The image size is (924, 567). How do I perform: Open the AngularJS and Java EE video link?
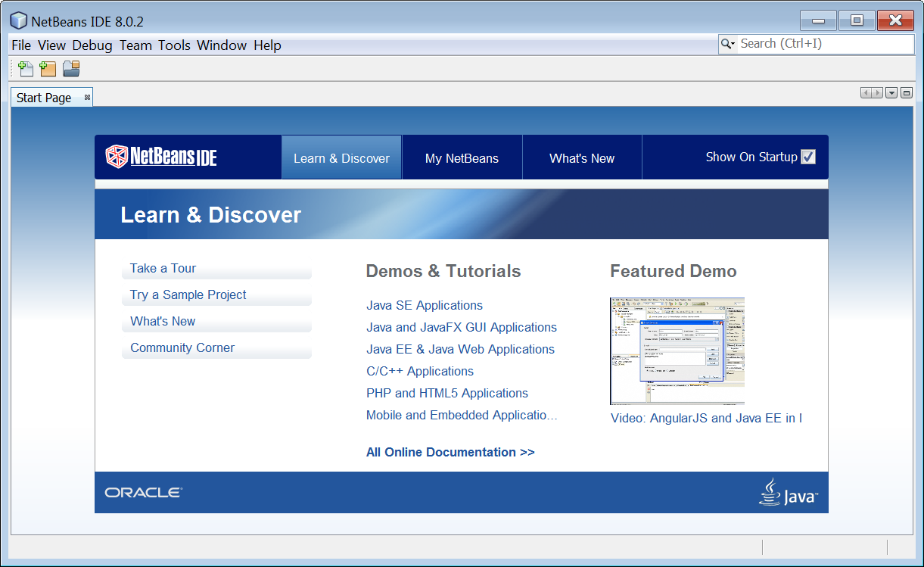click(706, 418)
